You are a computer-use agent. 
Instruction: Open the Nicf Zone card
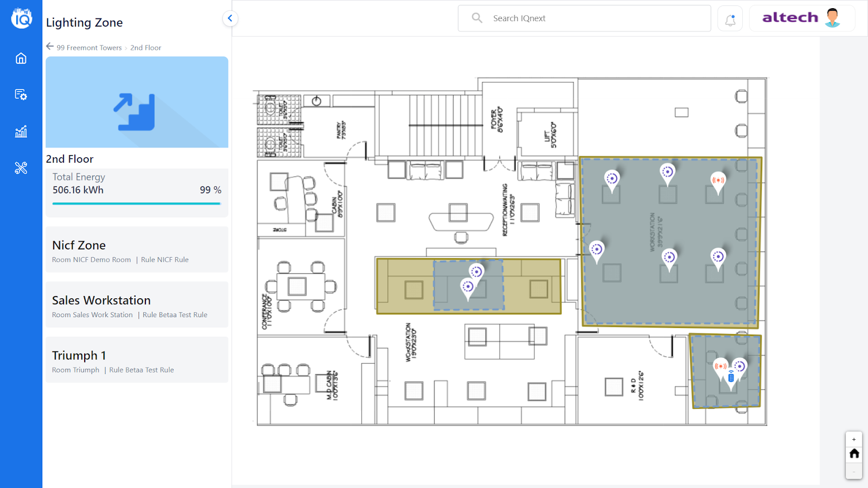pos(136,249)
